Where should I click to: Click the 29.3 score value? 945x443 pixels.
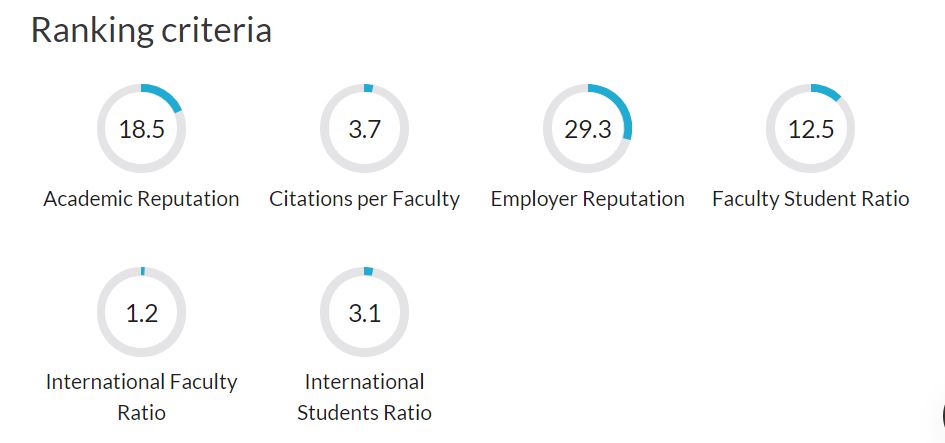(x=588, y=129)
